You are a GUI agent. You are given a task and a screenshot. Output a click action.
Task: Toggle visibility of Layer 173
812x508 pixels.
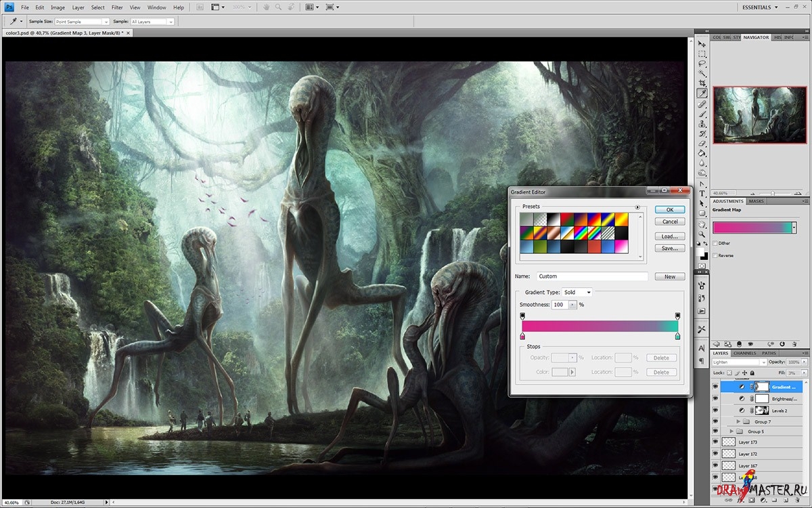coord(715,442)
